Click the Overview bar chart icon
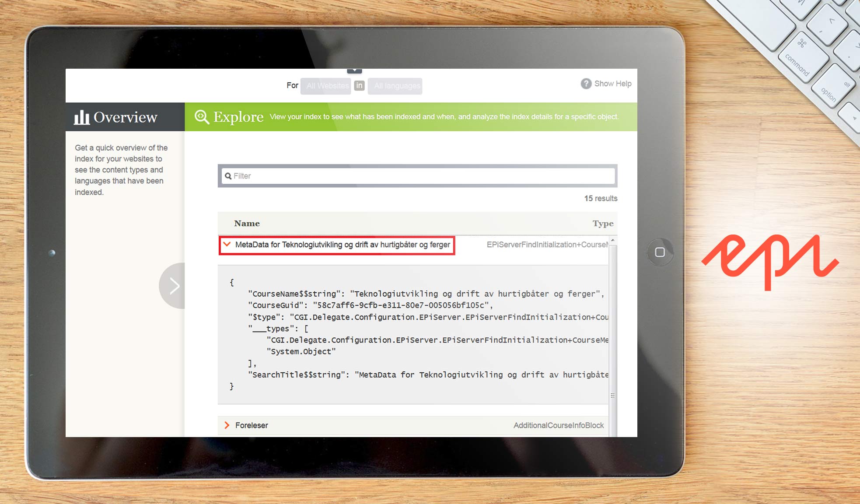Screen dimensions: 860x504 82,117
